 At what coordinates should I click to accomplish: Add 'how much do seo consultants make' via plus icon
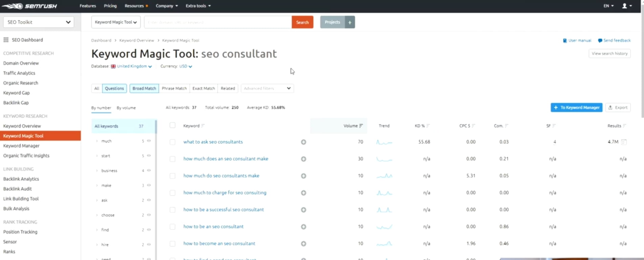pyautogui.click(x=303, y=176)
